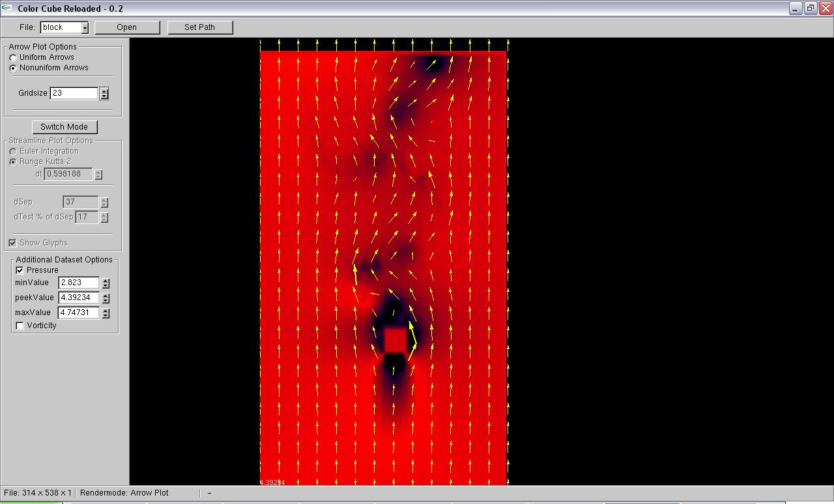834x504 pixels.
Task: Click the minValue spinner arrows
Action: click(106, 283)
